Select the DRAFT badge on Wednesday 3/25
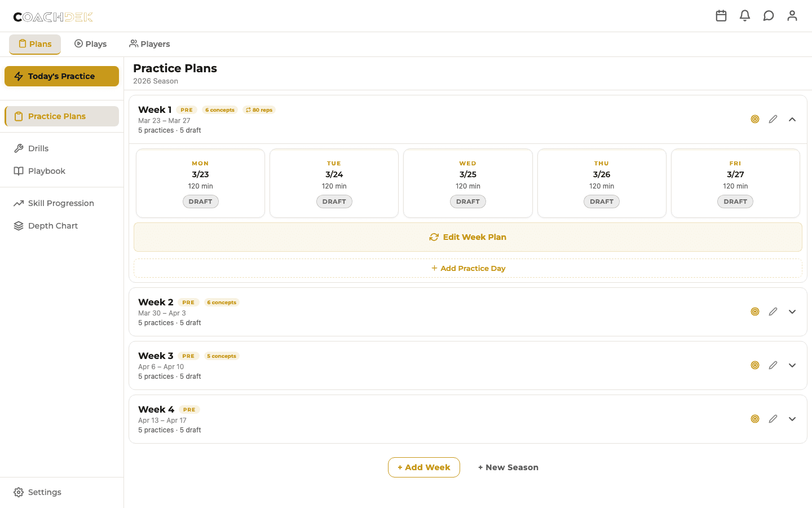 [x=467, y=201]
